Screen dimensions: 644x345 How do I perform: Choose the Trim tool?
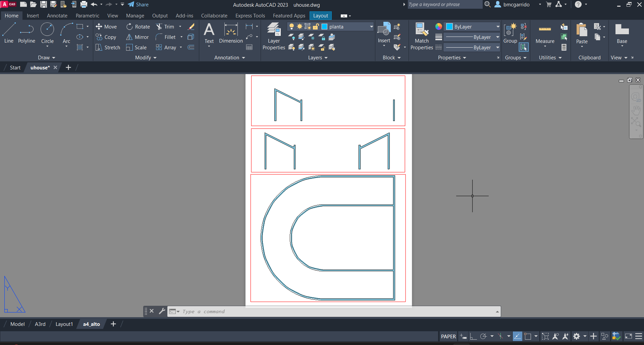point(165,27)
